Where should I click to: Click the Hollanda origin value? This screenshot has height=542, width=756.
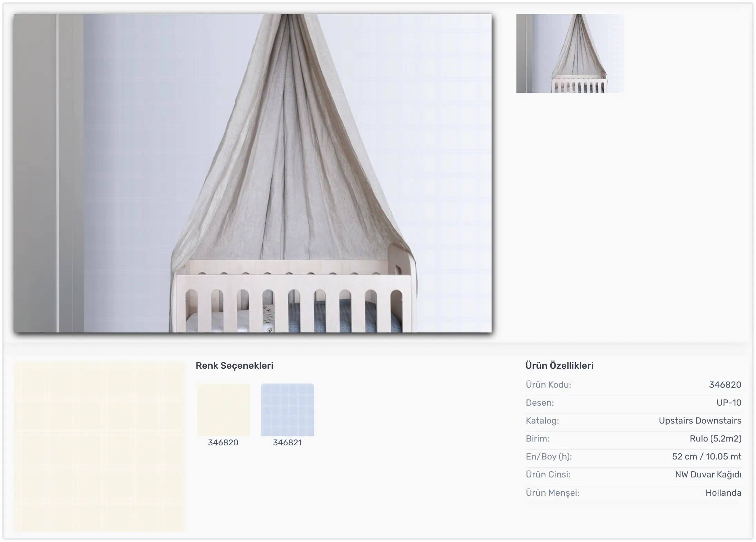[723, 493]
